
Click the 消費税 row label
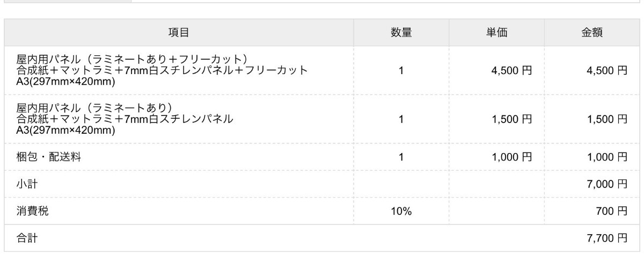(x=32, y=212)
